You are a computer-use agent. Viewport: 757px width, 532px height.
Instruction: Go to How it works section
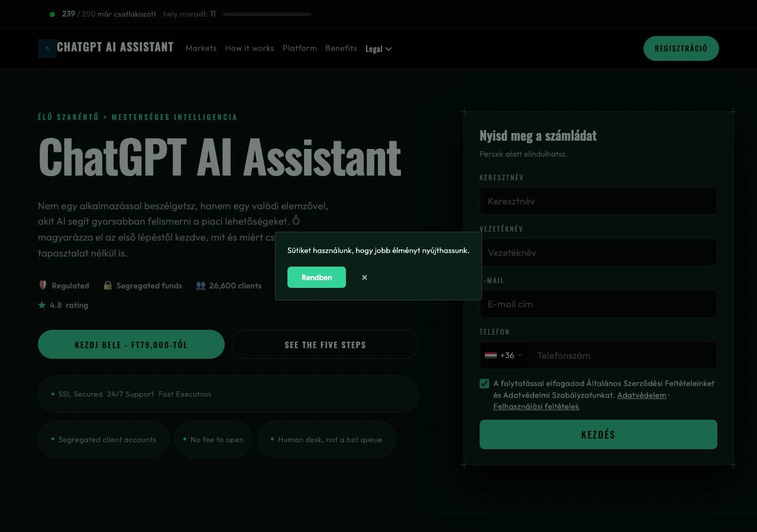[x=250, y=48]
